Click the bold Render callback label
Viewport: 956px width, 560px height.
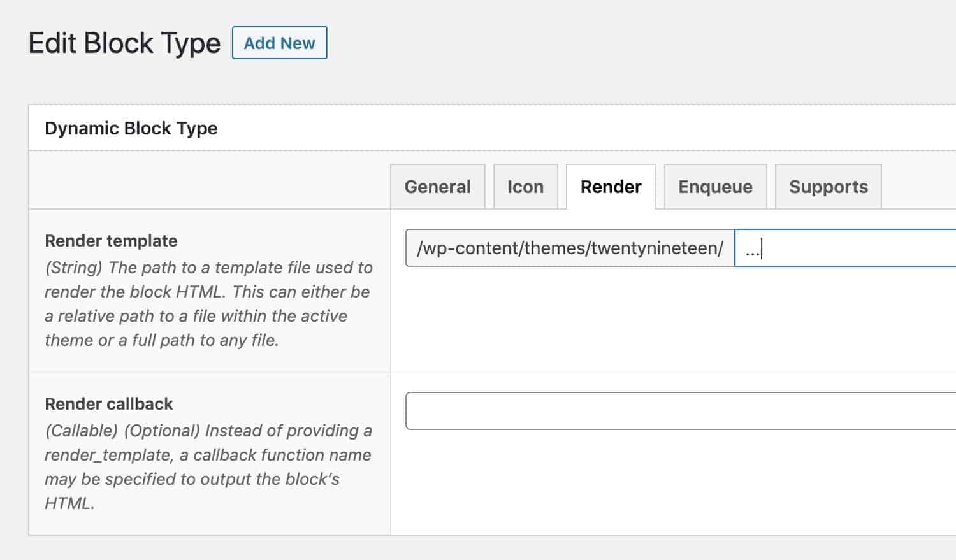pos(108,403)
